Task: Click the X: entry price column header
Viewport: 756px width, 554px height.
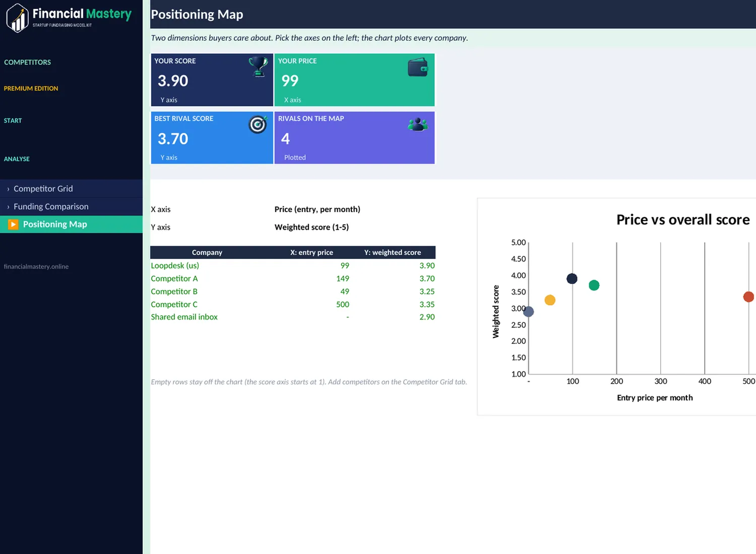Action: tap(311, 253)
